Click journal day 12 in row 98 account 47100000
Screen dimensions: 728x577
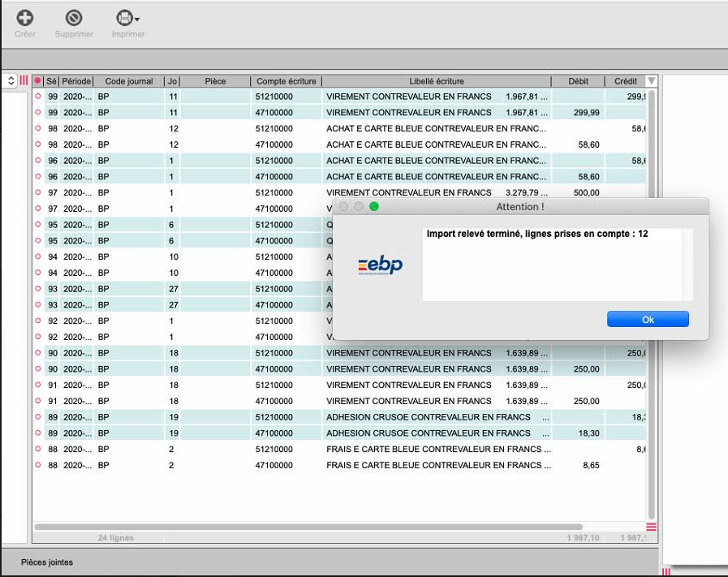pos(174,144)
